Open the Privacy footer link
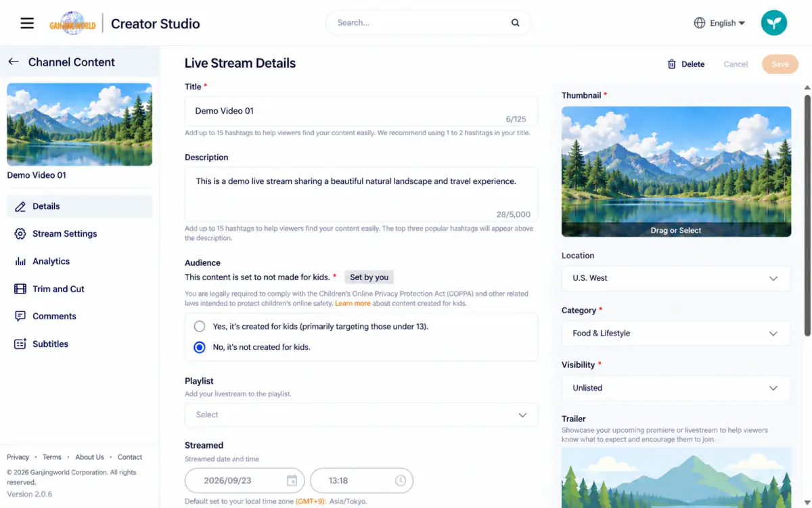 point(18,457)
